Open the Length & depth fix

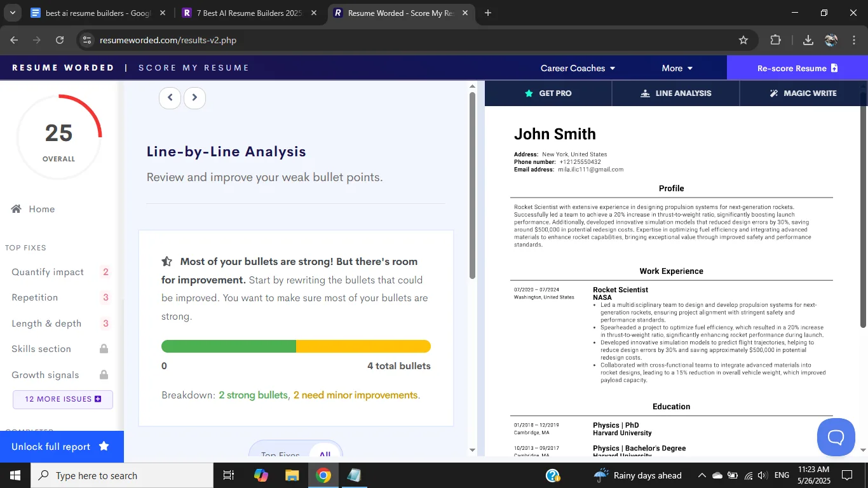click(x=61, y=323)
